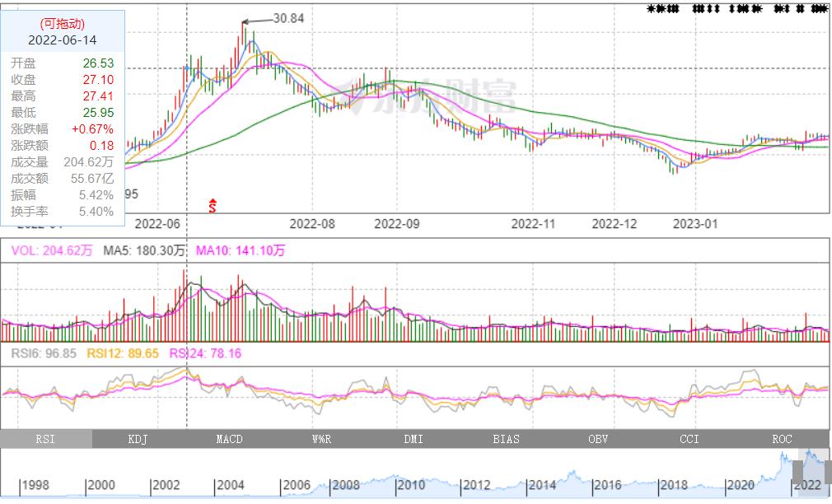
Task: Click the closing price 27.10
Action: pos(98,80)
